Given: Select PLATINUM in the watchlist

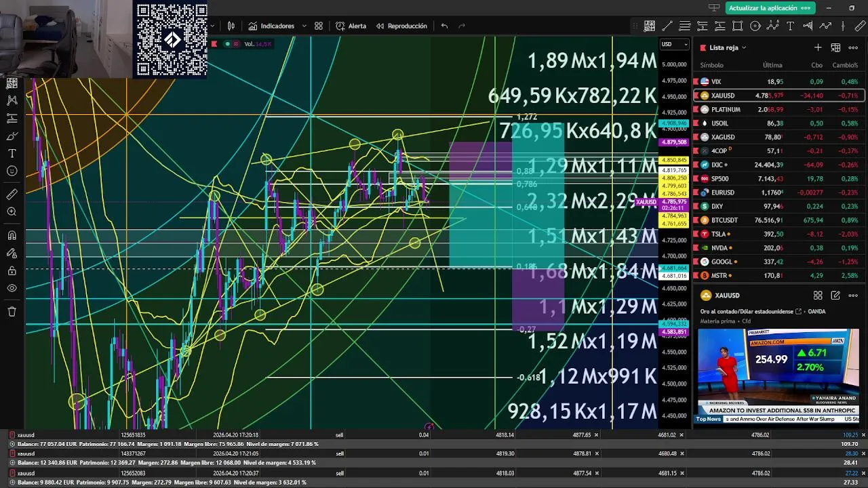Looking at the screenshot, I should [x=778, y=109].
